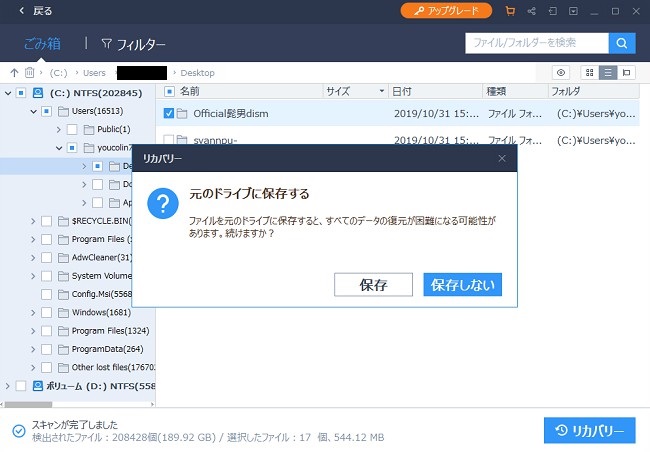Check the ProgramData(264) checkbox

click(x=46, y=349)
